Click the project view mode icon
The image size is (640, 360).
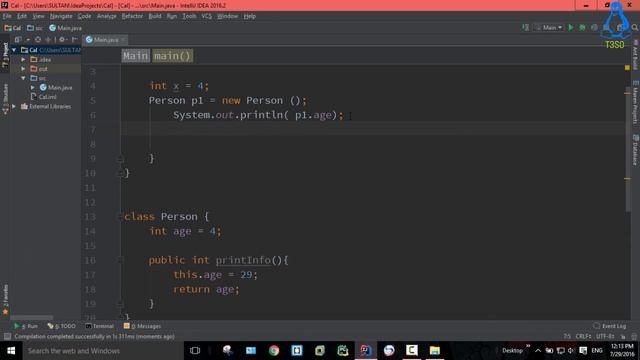pos(18,40)
